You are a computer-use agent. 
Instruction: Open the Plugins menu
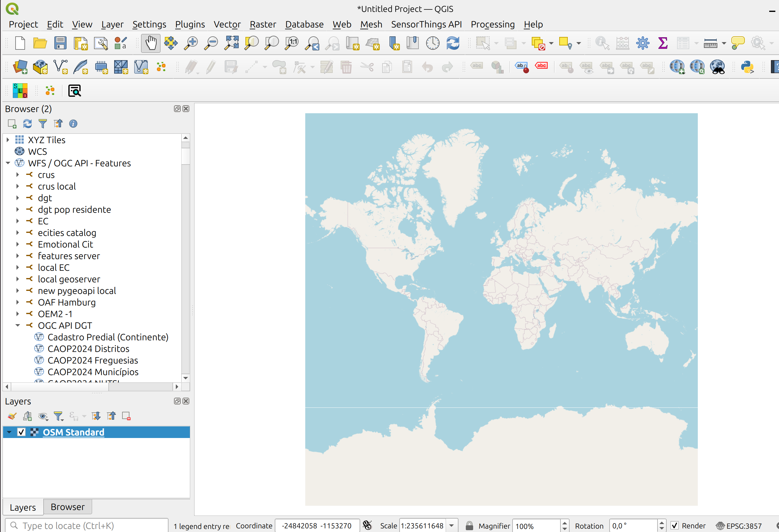pos(190,24)
